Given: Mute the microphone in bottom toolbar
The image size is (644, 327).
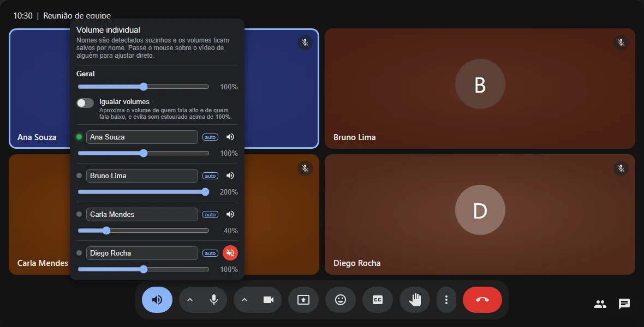Looking at the screenshot, I should coord(214,300).
